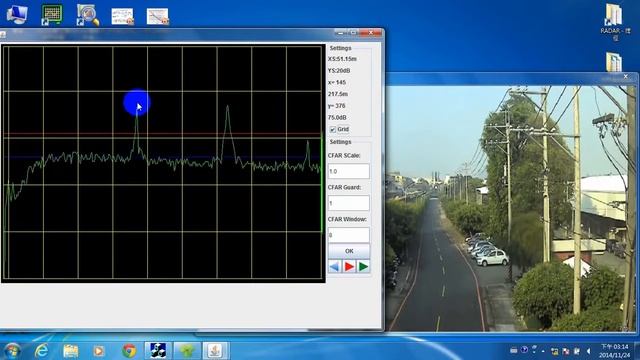Click the green play arrow button

(x=363, y=267)
